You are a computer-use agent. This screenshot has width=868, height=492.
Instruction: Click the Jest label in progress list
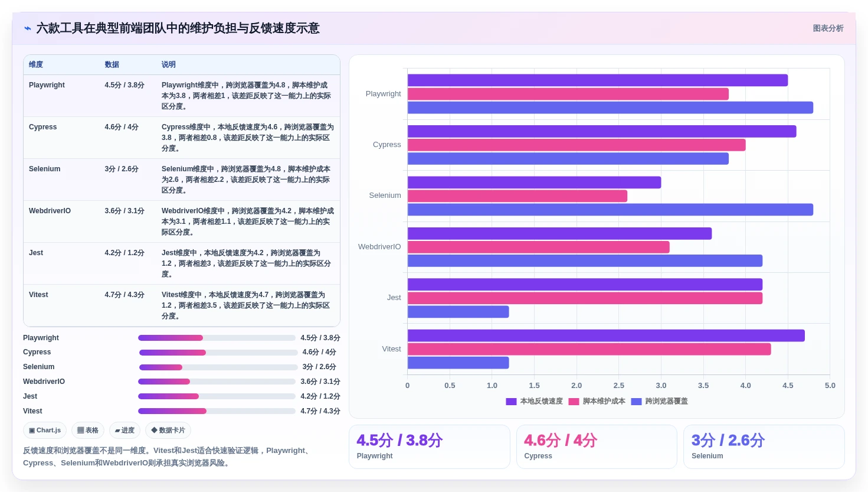coord(30,396)
